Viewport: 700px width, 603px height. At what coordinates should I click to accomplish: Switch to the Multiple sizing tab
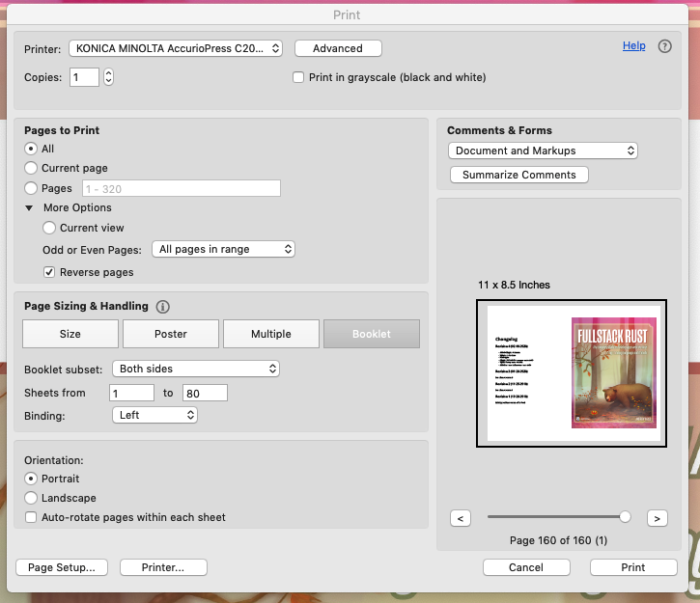click(x=271, y=334)
